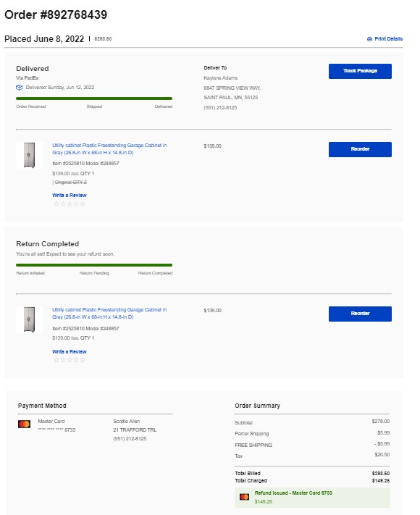Open returned Utility cabinet product title link
This screenshot has width=420, height=515.
click(x=109, y=314)
